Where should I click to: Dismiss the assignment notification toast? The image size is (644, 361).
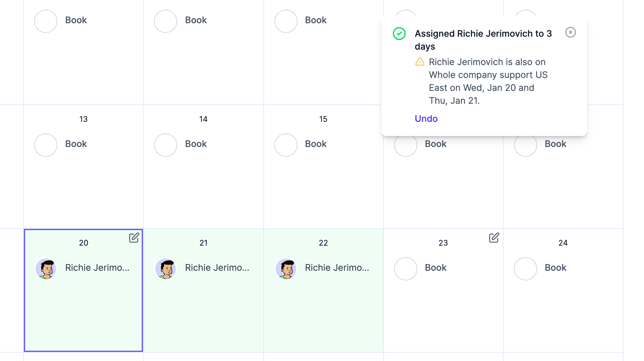click(570, 32)
